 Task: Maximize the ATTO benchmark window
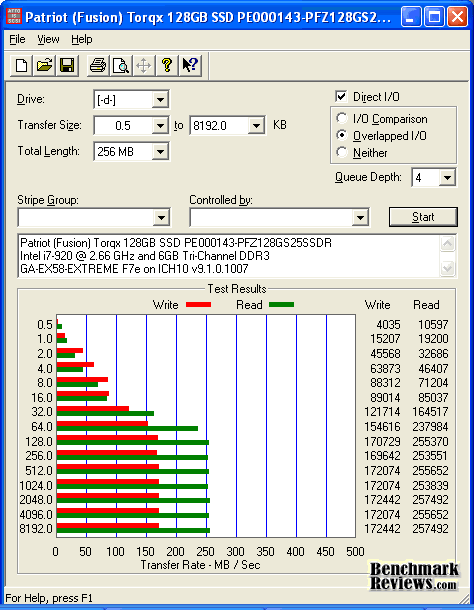(434, 17)
